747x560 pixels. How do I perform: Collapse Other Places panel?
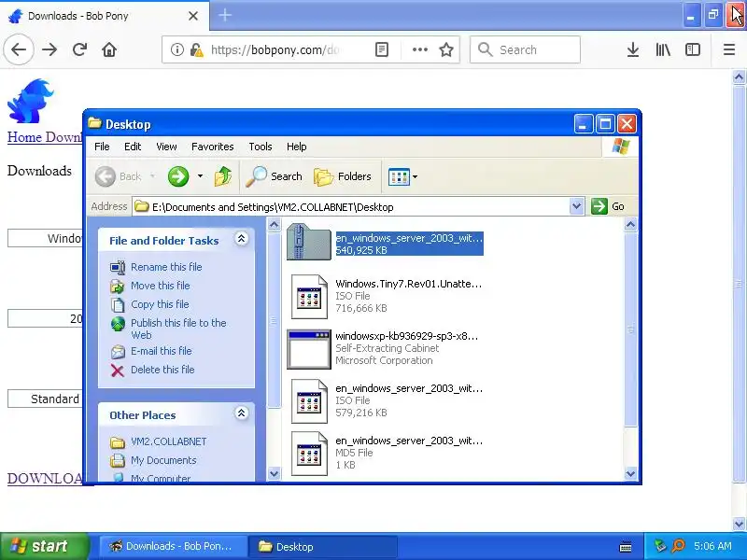[x=241, y=413]
